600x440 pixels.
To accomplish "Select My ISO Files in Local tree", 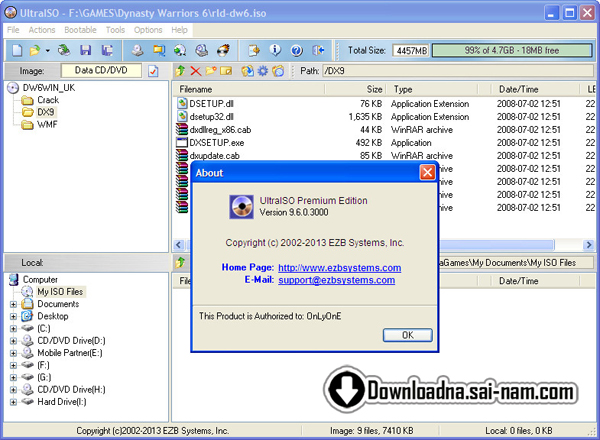I will click(x=60, y=292).
